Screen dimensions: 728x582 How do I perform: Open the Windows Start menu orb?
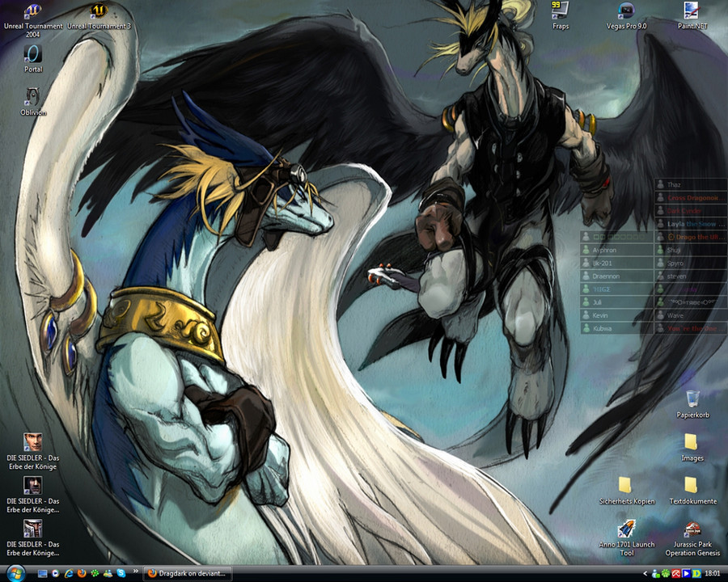(15, 573)
